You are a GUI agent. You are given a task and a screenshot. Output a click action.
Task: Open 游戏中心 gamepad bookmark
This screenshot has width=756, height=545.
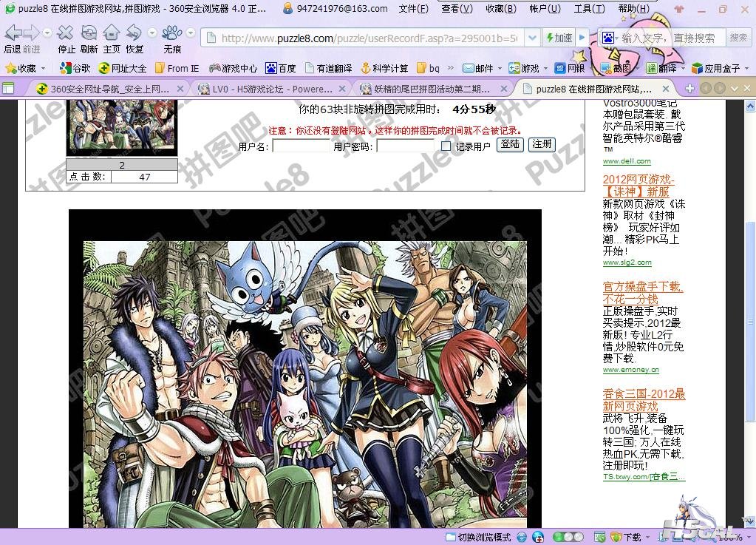(x=233, y=69)
